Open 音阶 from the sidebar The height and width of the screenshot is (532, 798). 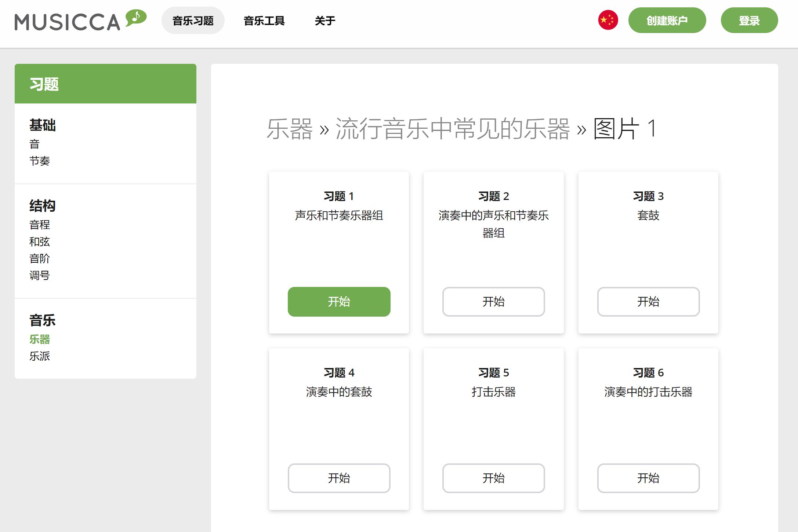(x=40, y=259)
